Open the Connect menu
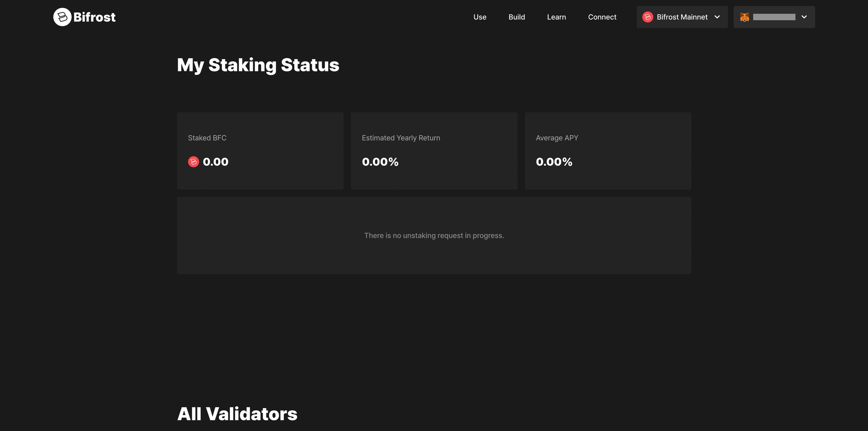This screenshot has width=868, height=431. pyautogui.click(x=602, y=17)
